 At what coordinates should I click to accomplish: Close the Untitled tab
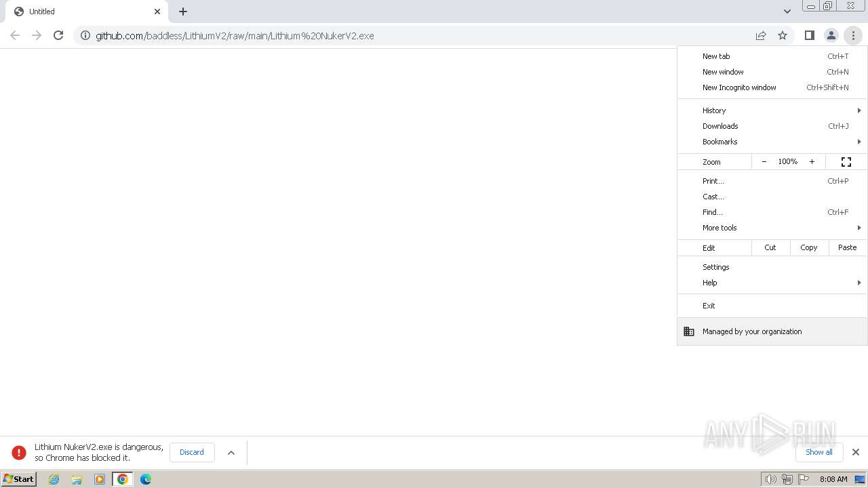157,12
